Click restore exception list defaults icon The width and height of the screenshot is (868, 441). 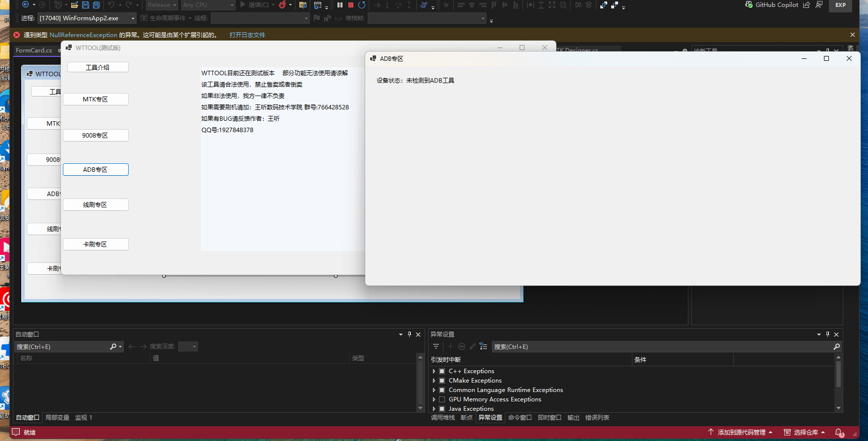(483, 346)
